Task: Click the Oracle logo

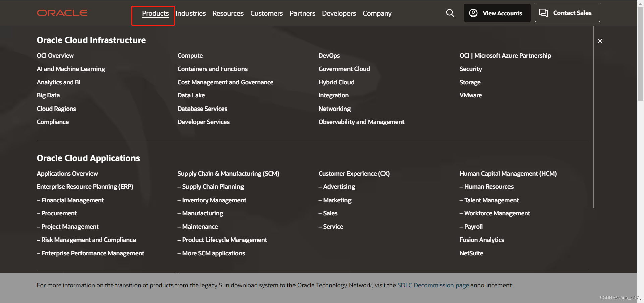Action: pyautogui.click(x=62, y=13)
